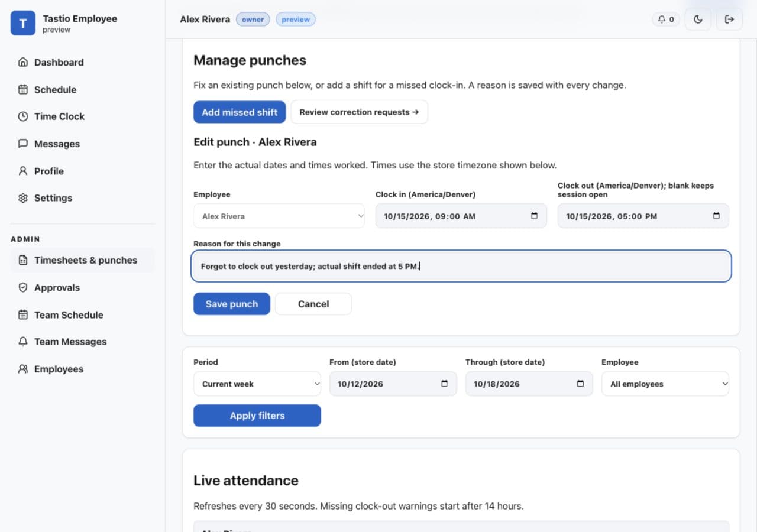Toggle dark mode with the moon icon

698,20
